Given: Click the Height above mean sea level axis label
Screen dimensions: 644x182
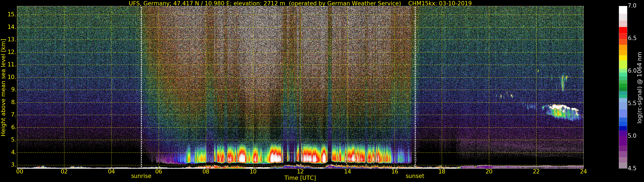Looking at the screenshot, I should (3, 87).
